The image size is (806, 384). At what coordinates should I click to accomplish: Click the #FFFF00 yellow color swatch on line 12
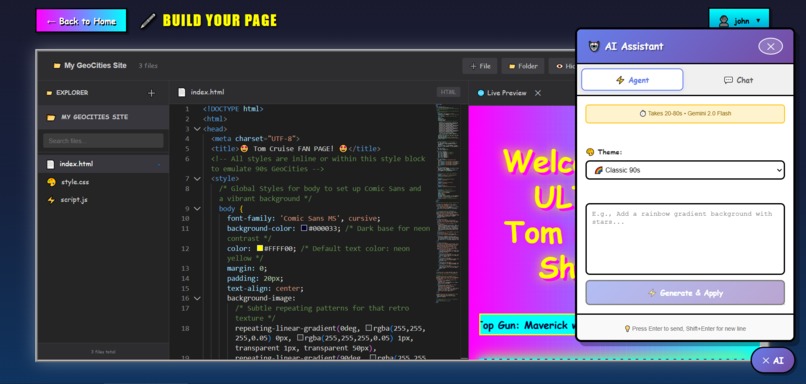[x=260, y=248]
